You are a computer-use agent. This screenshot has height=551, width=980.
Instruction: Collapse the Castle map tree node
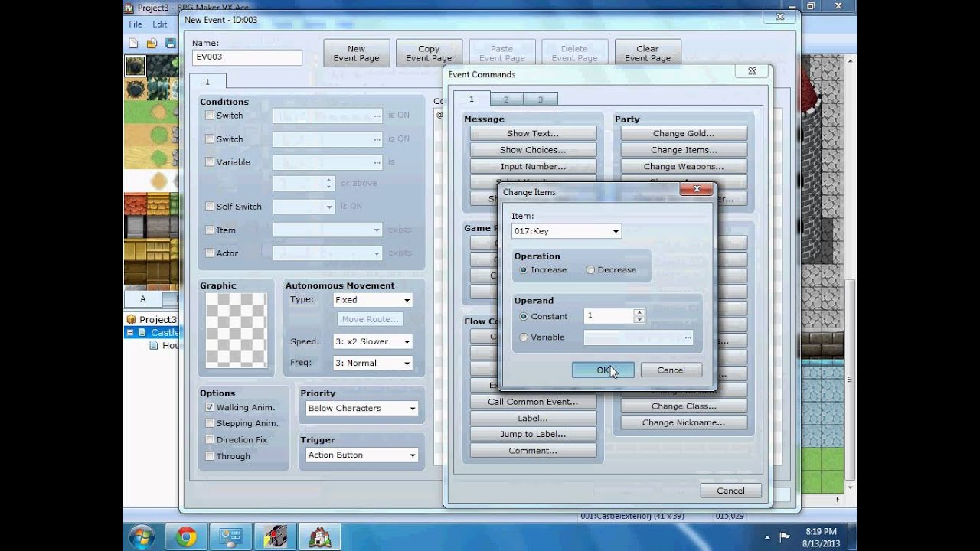[x=130, y=332]
